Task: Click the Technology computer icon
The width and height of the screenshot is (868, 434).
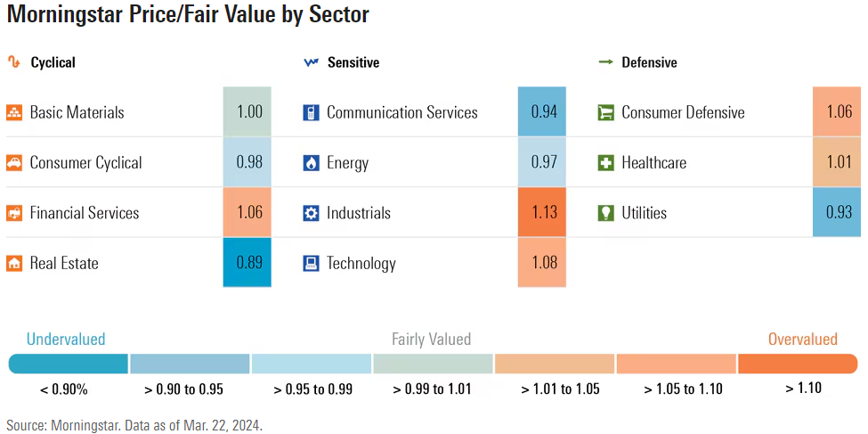Action: point(311,263)
